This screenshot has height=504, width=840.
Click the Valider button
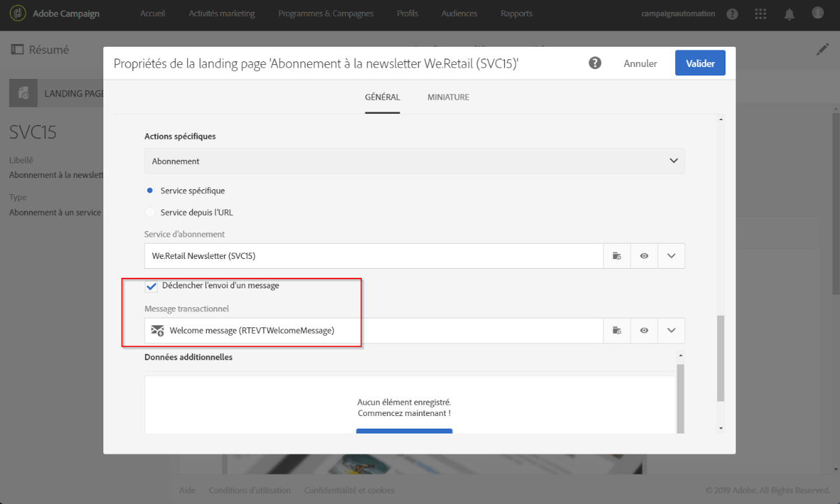700,64
